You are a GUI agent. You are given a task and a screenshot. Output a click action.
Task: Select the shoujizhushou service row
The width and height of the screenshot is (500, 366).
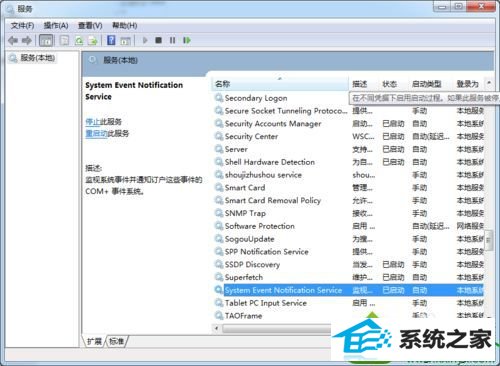[x=349, y=175]
